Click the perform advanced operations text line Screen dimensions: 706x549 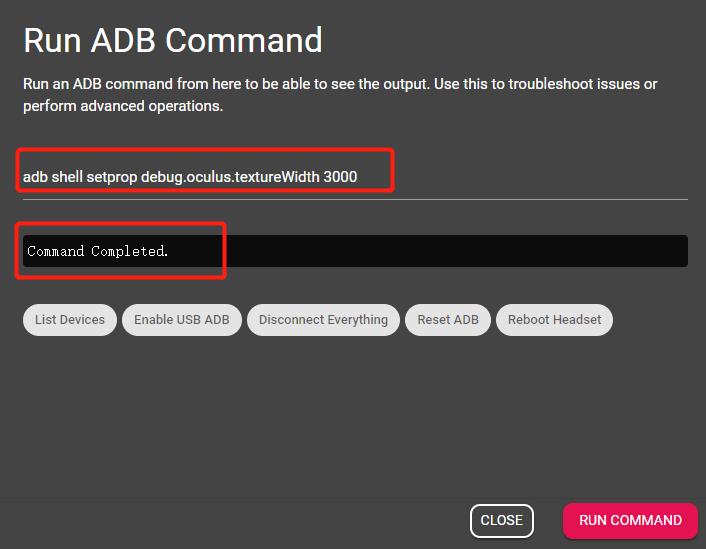click(123, 106)
